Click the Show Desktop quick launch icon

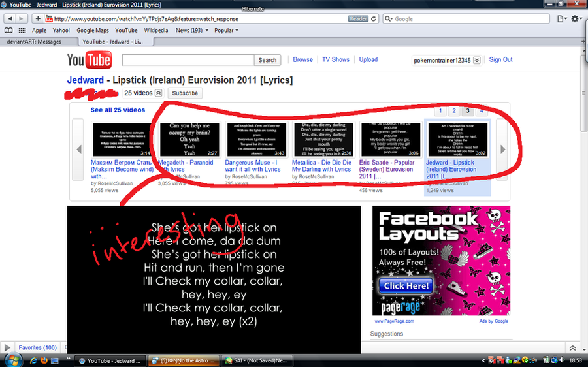pyautogui.click(x=55, y=360)
